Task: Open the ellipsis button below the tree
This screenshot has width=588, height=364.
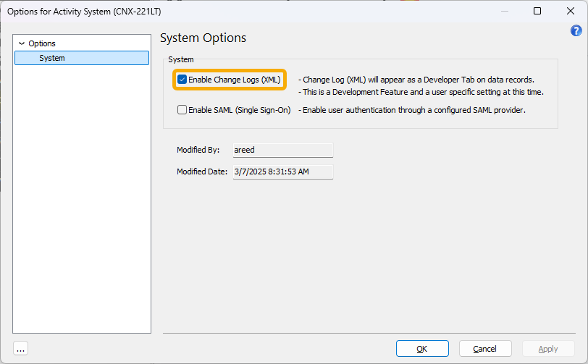Action: coord(20,349)
